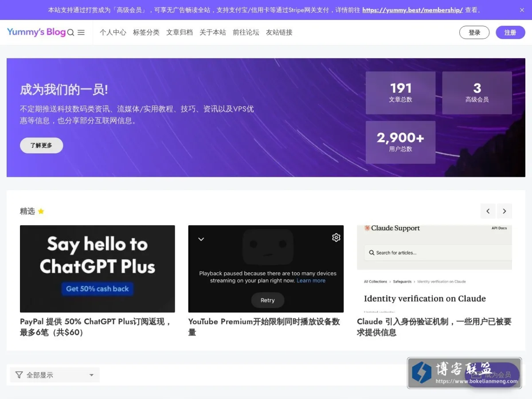Click the 2,900+ 用户总数 stat card
Image resolution: width=532 pixels, height=399 pixels.
[400, 142]
